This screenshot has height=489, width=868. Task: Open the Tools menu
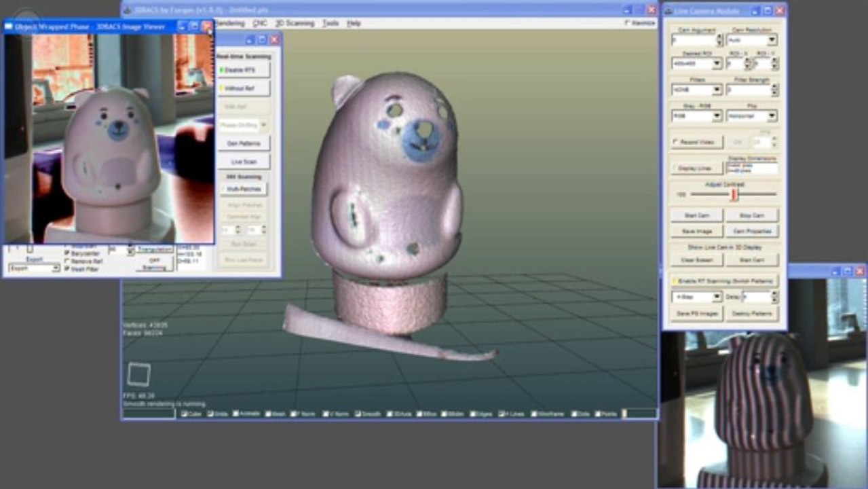[x=331, y=23]
